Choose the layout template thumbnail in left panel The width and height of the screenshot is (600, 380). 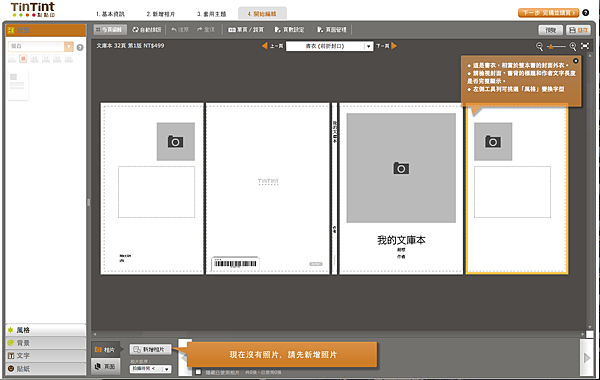(18, 85)
